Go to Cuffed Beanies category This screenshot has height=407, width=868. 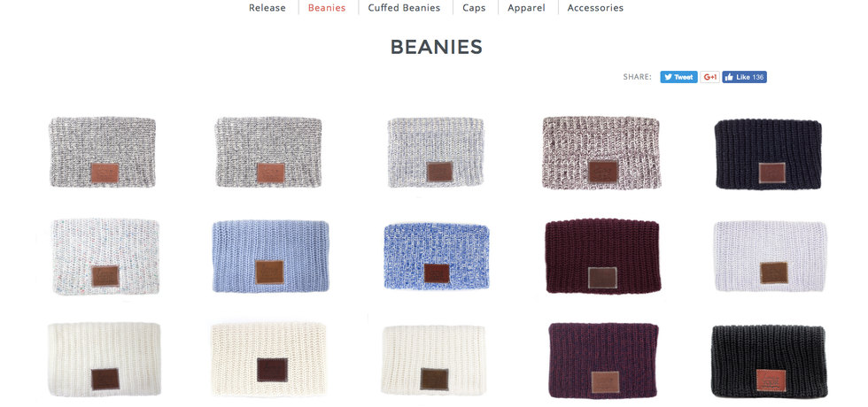click(404, 8)
